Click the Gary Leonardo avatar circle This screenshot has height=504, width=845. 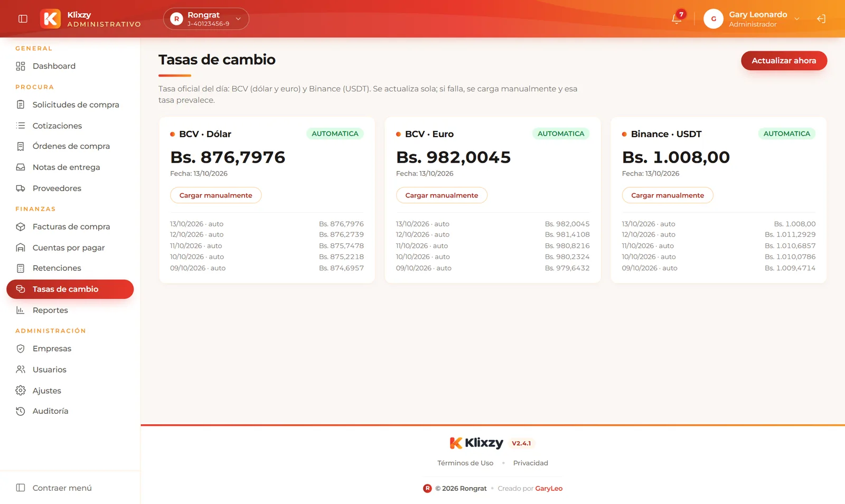pos(713,19)
